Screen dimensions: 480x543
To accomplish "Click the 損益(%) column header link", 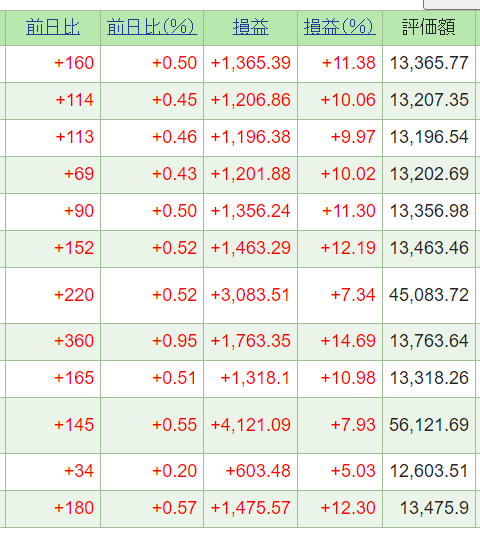I will 340,27.
